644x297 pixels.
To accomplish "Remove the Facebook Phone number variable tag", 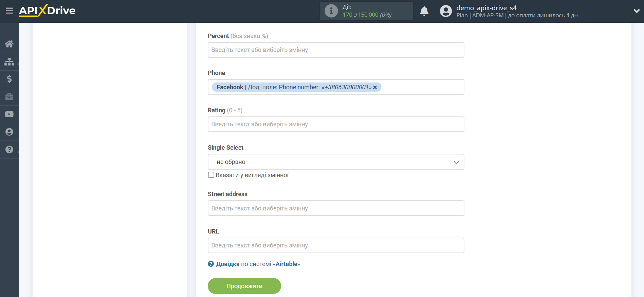I will (375, 88).
